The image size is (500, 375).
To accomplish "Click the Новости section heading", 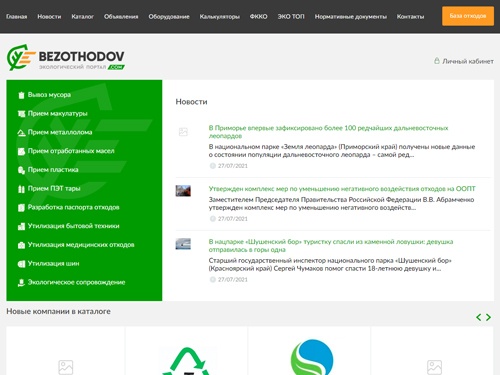I will coord(191,102).
